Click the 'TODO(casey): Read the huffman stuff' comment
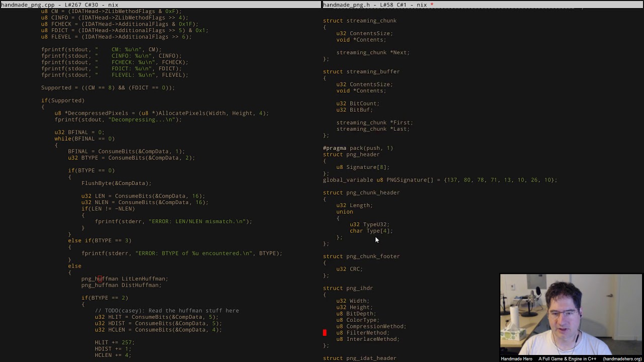 click(167, 311)
